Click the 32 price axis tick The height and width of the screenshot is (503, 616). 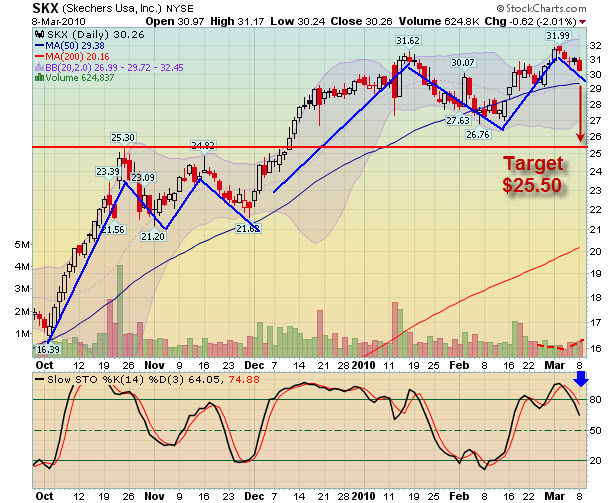tap(596, 46)
